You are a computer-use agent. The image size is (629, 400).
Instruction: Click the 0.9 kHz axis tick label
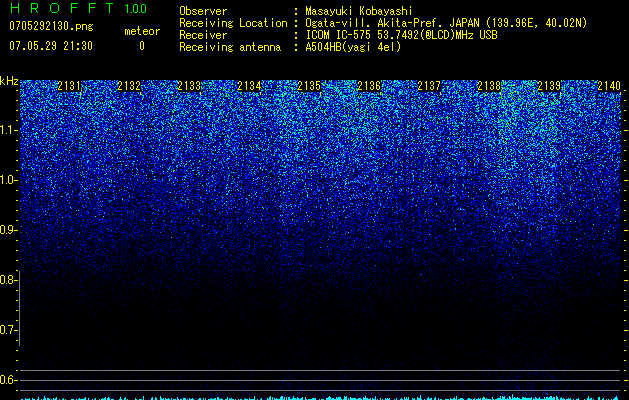(8, 230)
